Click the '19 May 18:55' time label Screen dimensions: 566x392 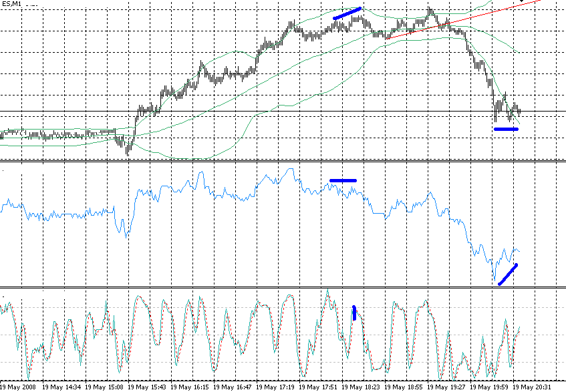pos(404,387)
